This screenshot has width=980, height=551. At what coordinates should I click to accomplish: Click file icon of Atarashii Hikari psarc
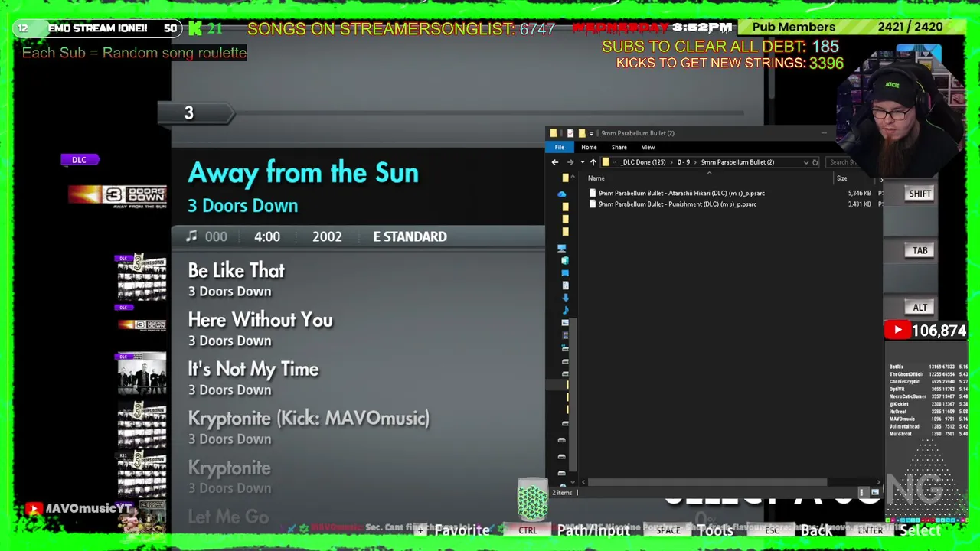tap(593, 193)
